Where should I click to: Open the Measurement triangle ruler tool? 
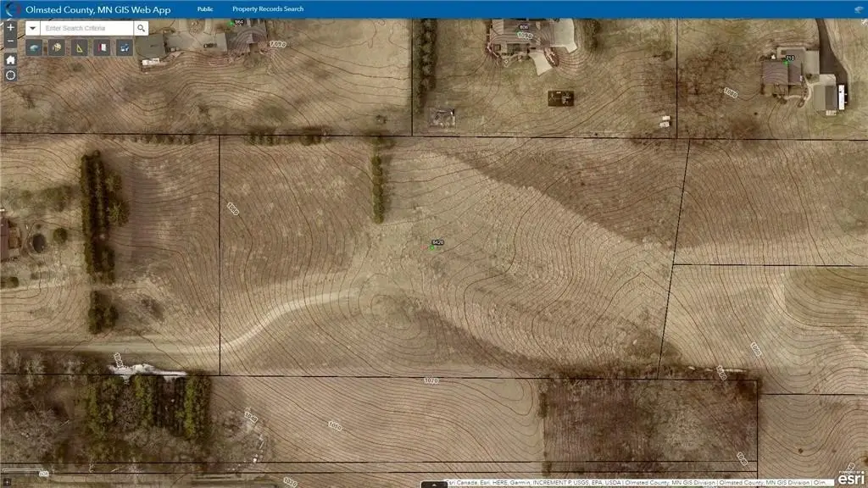79,48
